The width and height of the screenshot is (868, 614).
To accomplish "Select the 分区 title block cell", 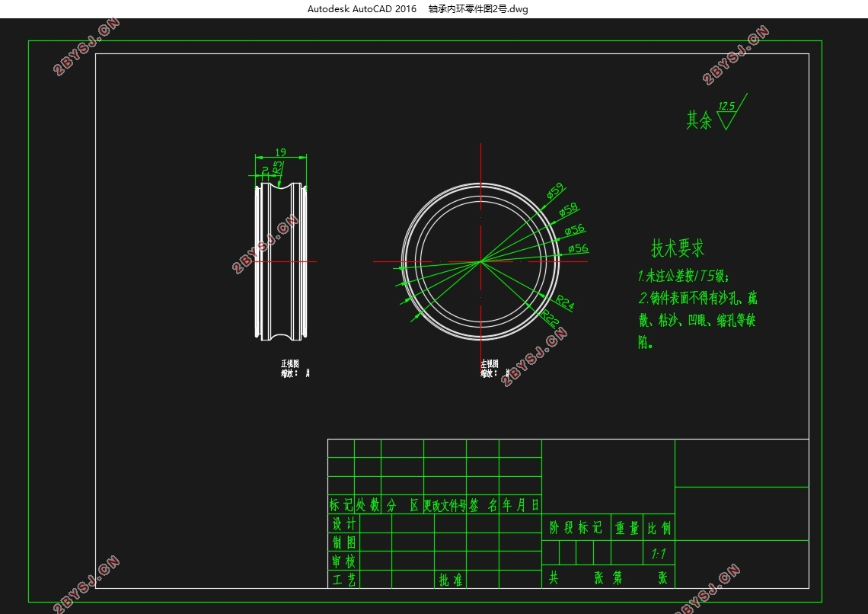I will 403,505.
